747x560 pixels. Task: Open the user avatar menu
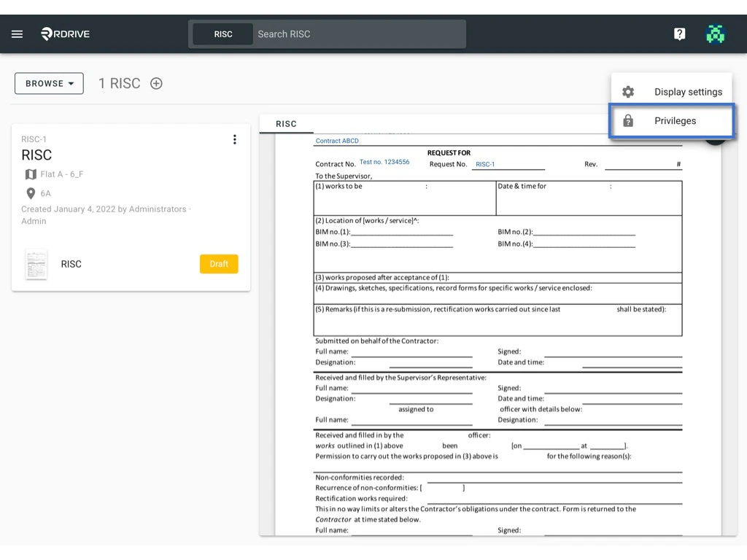point(715,34)
